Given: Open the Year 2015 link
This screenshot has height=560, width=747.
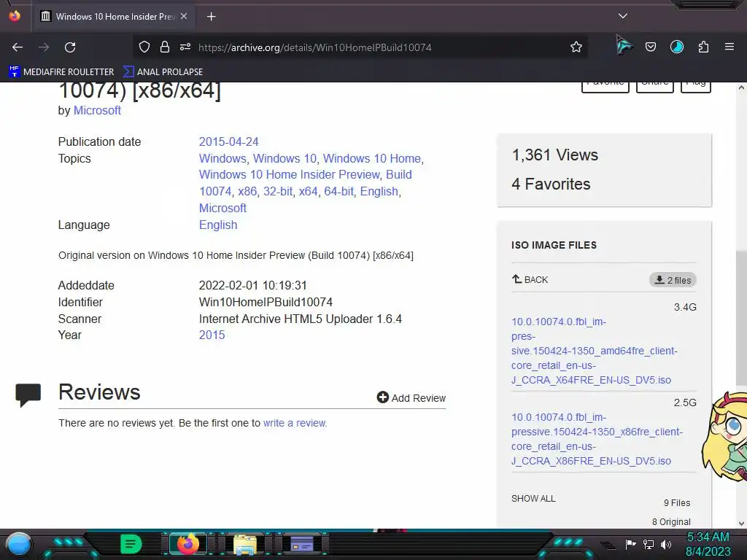Looking at the screenshot, I should 212,335.
